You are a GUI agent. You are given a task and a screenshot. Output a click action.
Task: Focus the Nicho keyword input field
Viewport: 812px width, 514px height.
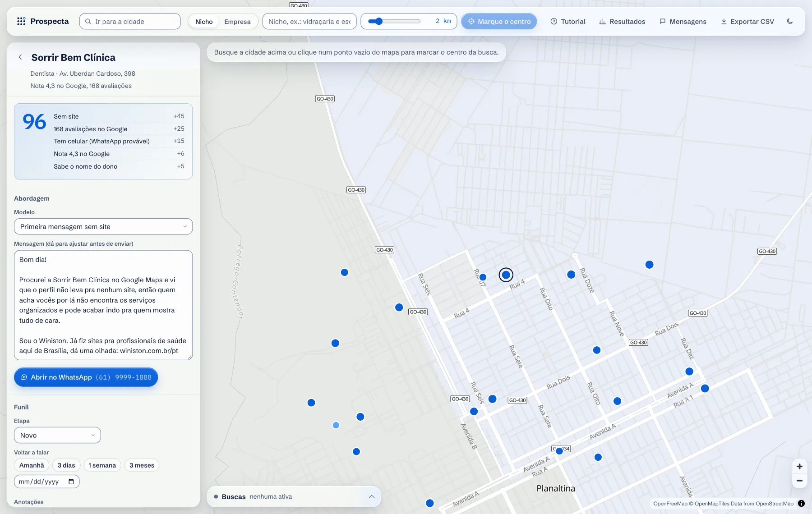tap(309, 21)
